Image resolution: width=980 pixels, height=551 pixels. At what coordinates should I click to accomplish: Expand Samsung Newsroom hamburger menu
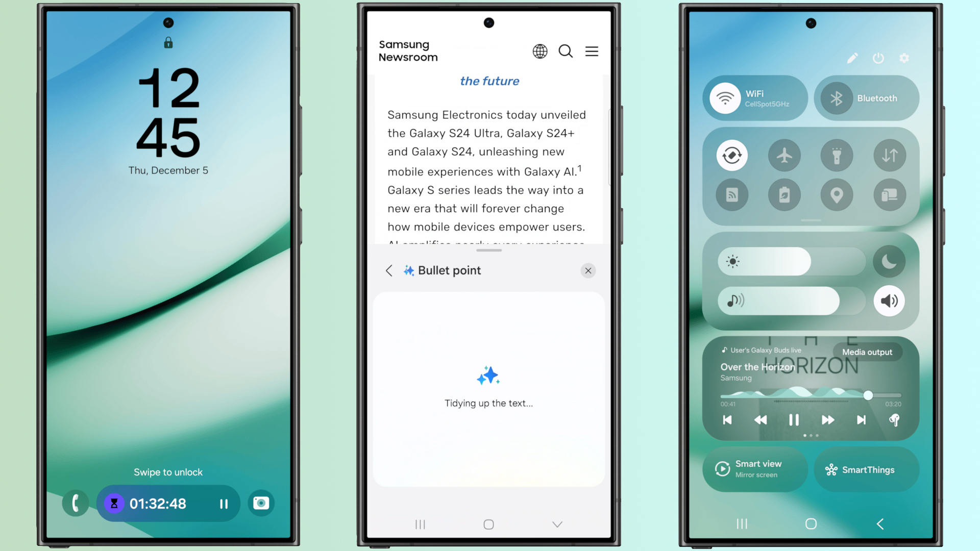pos(592,51)
